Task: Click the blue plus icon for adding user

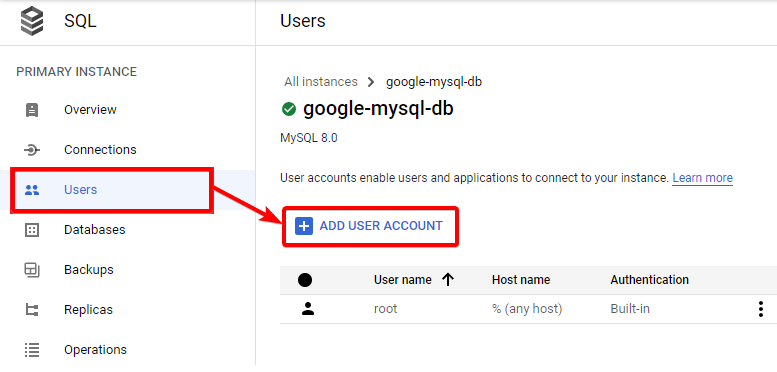Action: click(x=304, y=226)
